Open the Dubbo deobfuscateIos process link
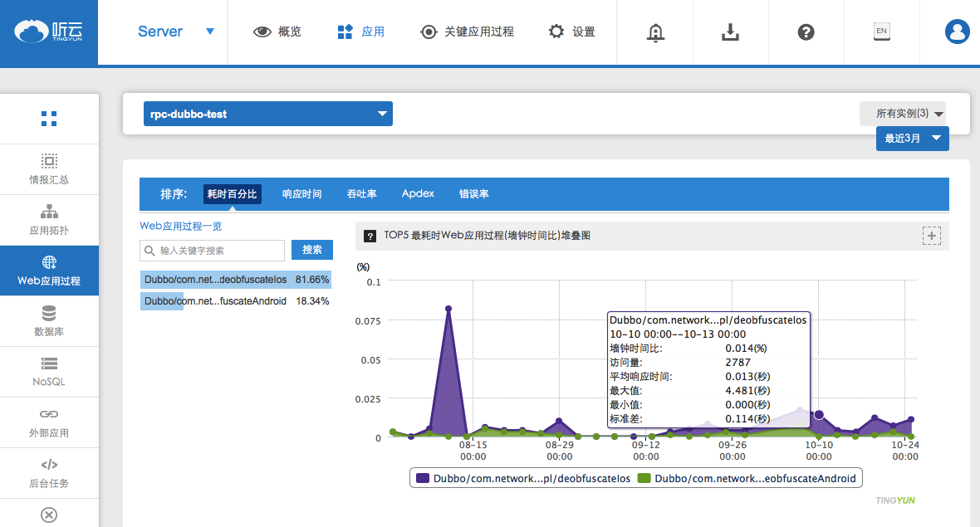The image size is (980, 527). pos(215,280)
